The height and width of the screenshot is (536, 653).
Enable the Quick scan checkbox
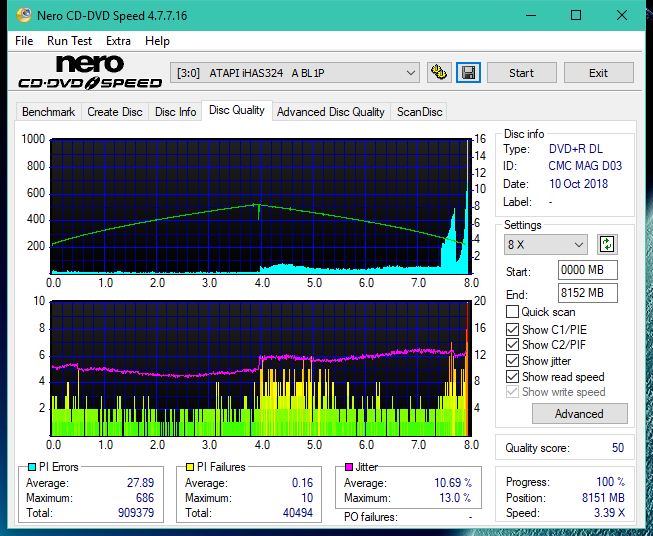(512, 312)
